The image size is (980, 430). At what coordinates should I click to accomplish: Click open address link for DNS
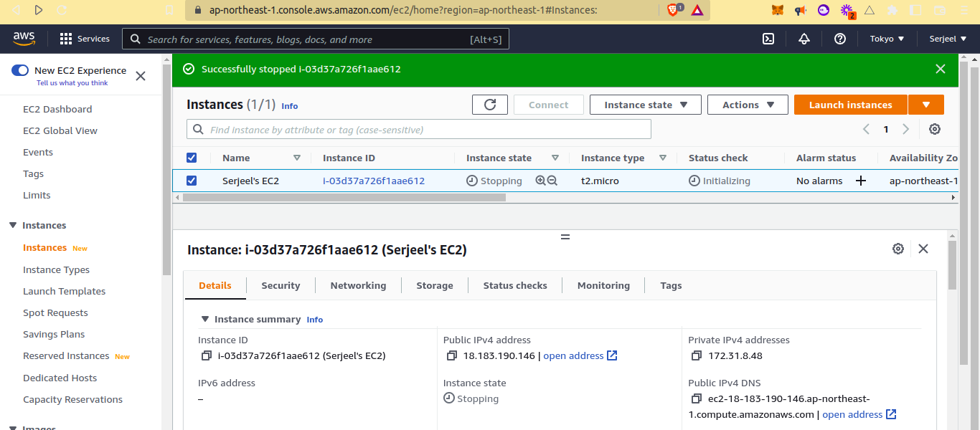click(x=859, y=414)
